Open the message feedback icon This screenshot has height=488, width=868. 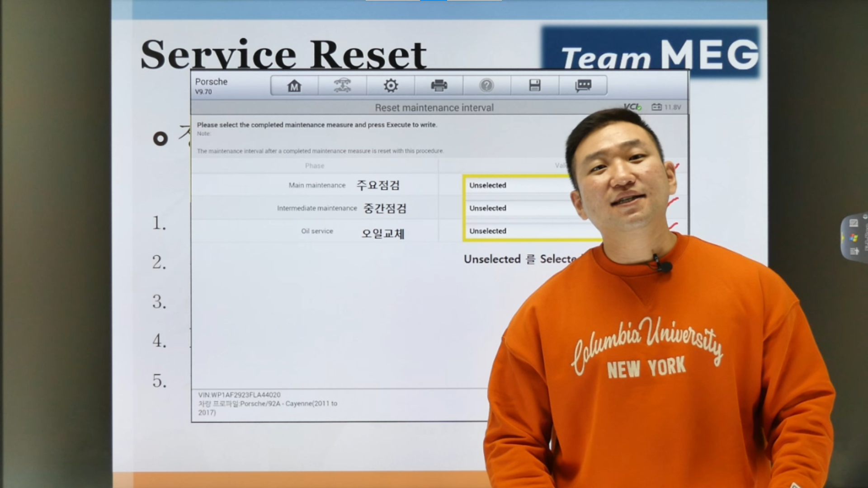point(583,85)
